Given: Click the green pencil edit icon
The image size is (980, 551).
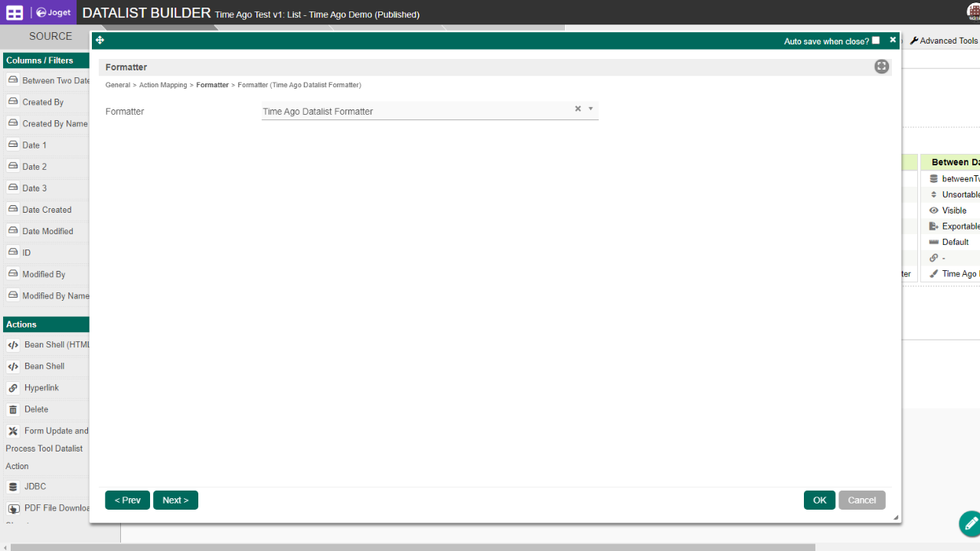Looking at the screenshot, I should tap(969, 523).
